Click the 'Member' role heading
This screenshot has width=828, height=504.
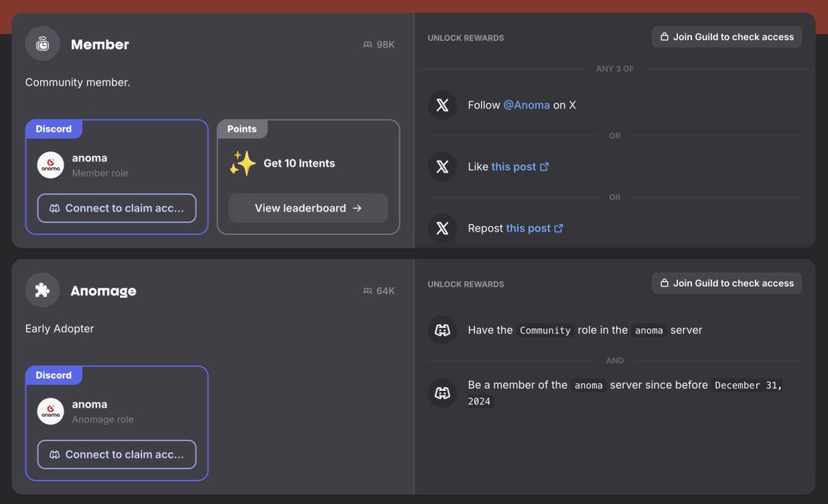100,44
